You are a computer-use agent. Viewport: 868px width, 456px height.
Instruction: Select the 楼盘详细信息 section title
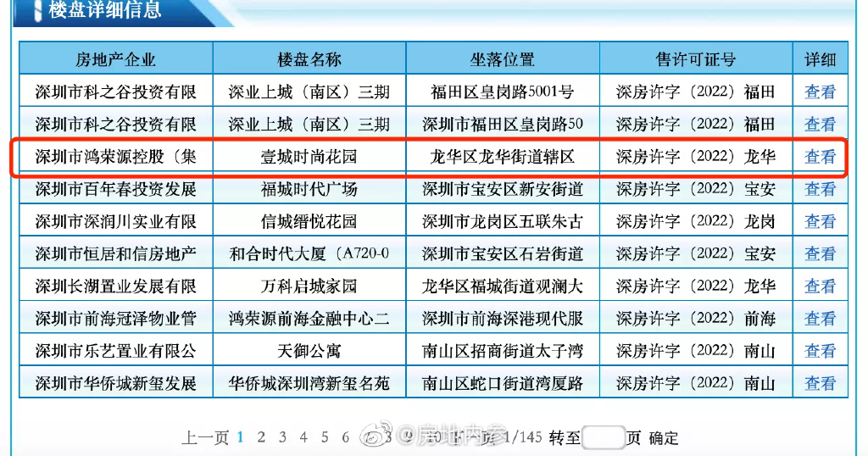pos(104,9)
